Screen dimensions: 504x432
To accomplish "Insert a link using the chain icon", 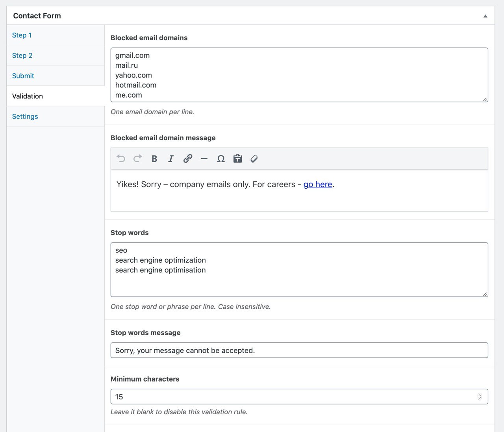I will [188, 159].
